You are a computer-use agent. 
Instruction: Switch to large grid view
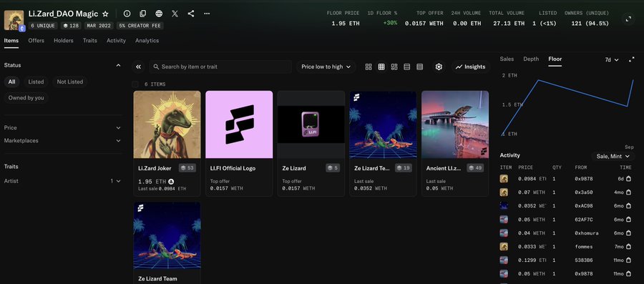pos(369,67)
